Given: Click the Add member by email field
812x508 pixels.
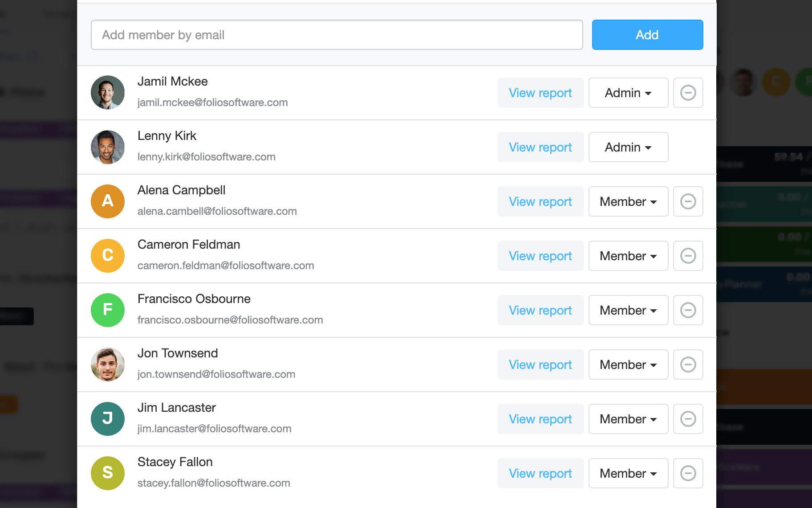Looking at the screenshot, I should pyautogui.click(x=337, y=35).
